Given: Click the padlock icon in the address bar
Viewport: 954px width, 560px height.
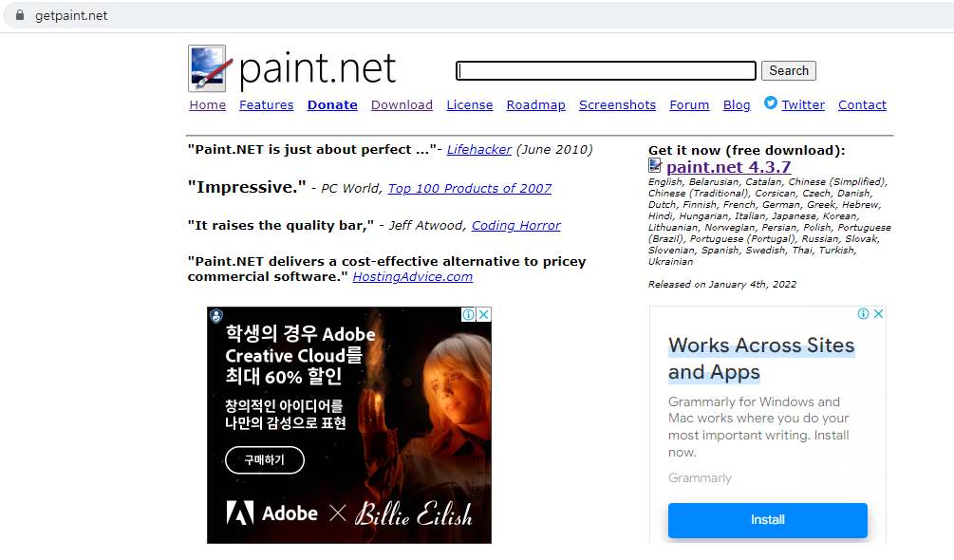Looking at the screenshot, I should [x=20, y=14].
